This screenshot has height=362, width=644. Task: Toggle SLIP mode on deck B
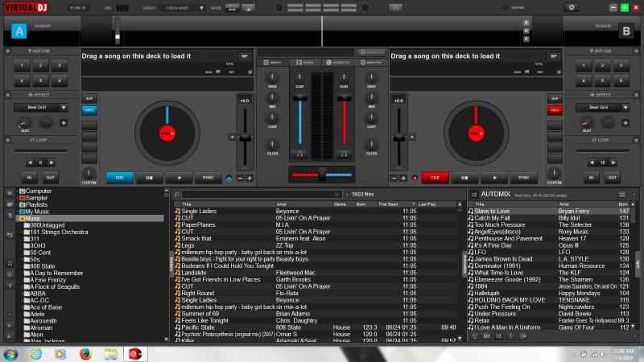(x=555, y=98)
